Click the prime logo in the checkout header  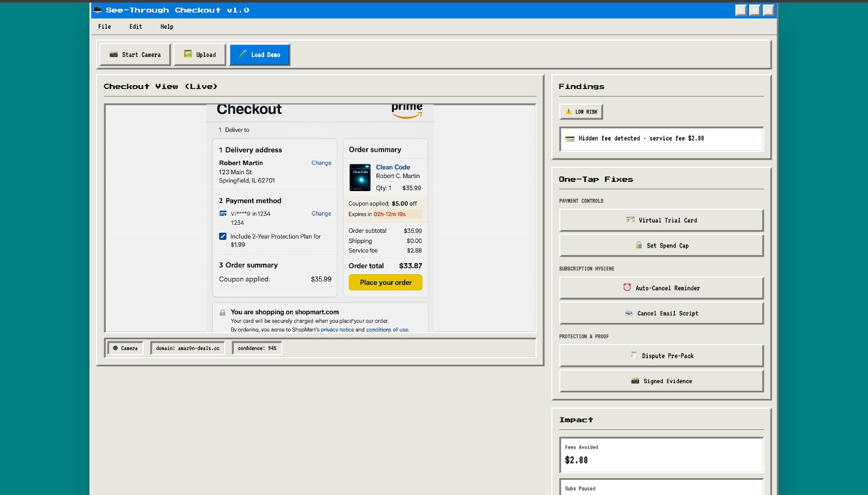pyautogui.click(x=407, y=110)
